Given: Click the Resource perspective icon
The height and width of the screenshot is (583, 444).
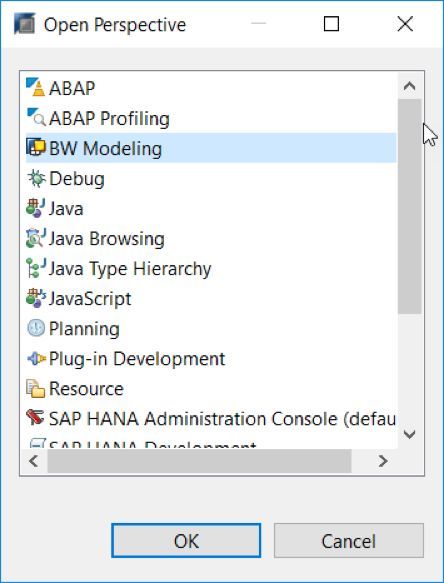Looking at the screenshot, I should coord(36,389).
